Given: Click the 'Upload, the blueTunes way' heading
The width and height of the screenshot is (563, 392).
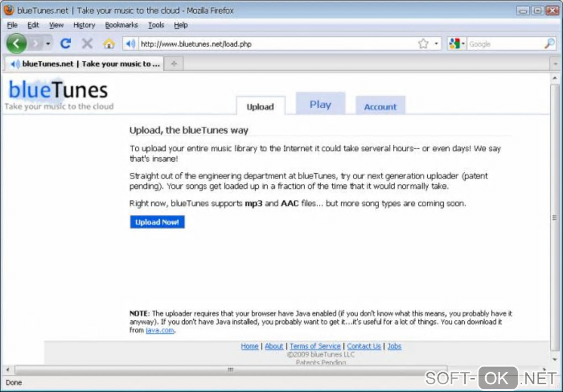Looking at the screenshot, I should (189, 130).
